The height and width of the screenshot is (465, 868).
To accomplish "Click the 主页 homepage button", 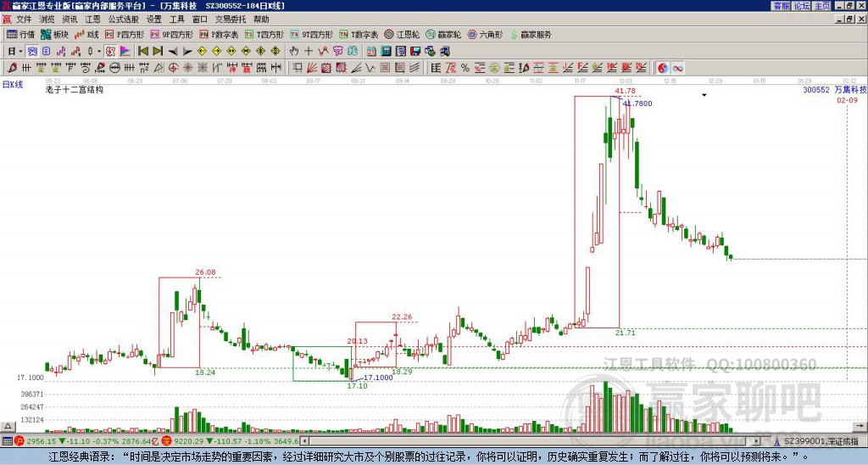I will [x=822, y=6].
